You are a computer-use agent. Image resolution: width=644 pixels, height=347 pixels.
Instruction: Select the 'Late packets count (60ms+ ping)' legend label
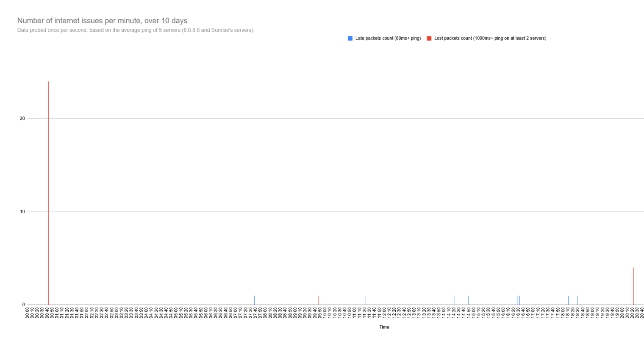tap(388, 39)
